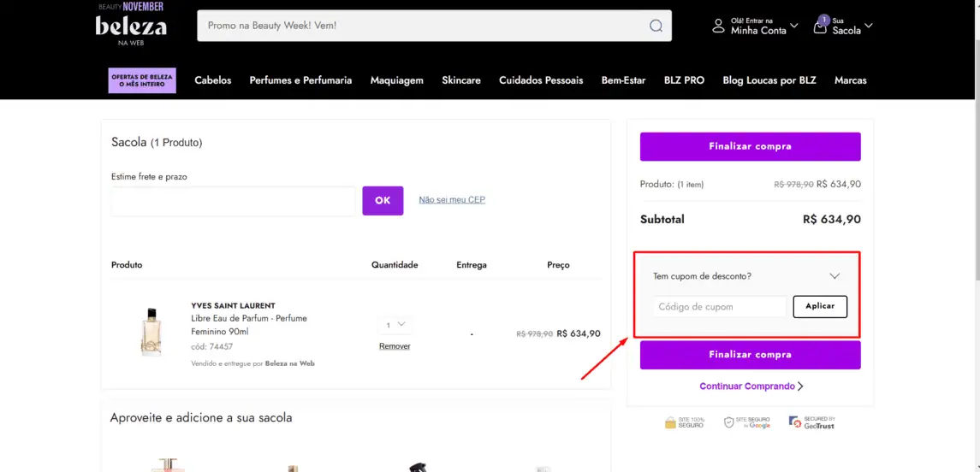This screenshot has height=472, width=980.
Task: Click the 'cód: 74457' product code
Action: click(x=211, y=346)
